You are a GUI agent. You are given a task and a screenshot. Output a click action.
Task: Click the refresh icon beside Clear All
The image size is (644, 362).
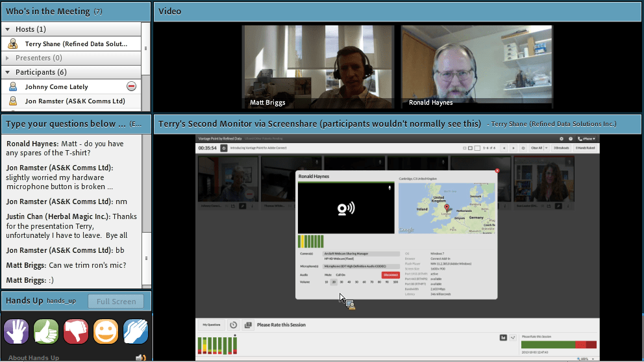point(523,148)
